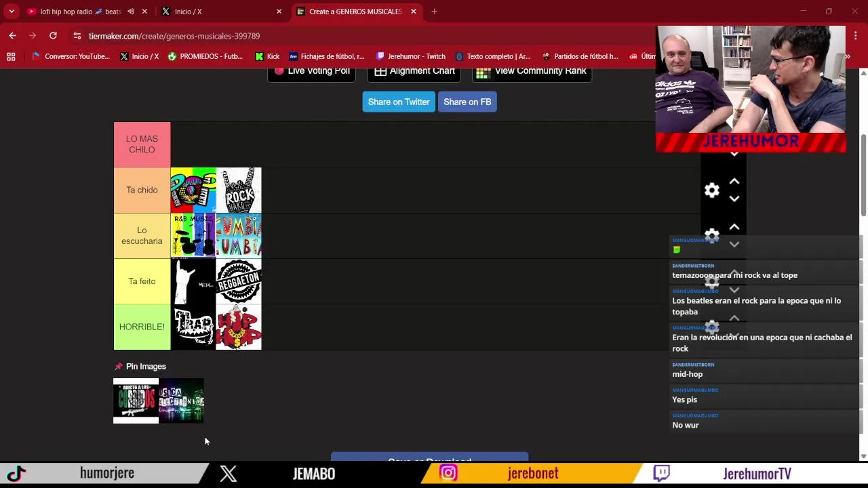Open a new browser tab
Viewport: 868px width, 488px height.
point(435,12)
